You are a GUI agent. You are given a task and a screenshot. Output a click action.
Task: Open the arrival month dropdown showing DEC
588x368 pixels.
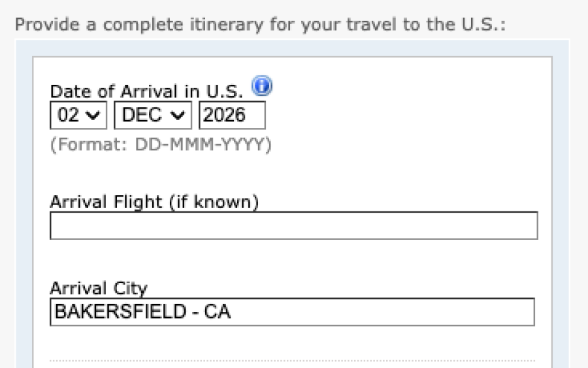coord(153,115)
